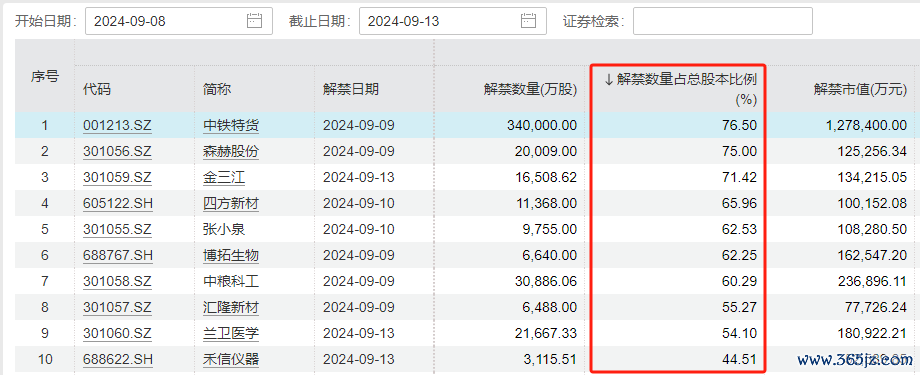Open the 禾信仪器 stock name link

click(231, 359)
